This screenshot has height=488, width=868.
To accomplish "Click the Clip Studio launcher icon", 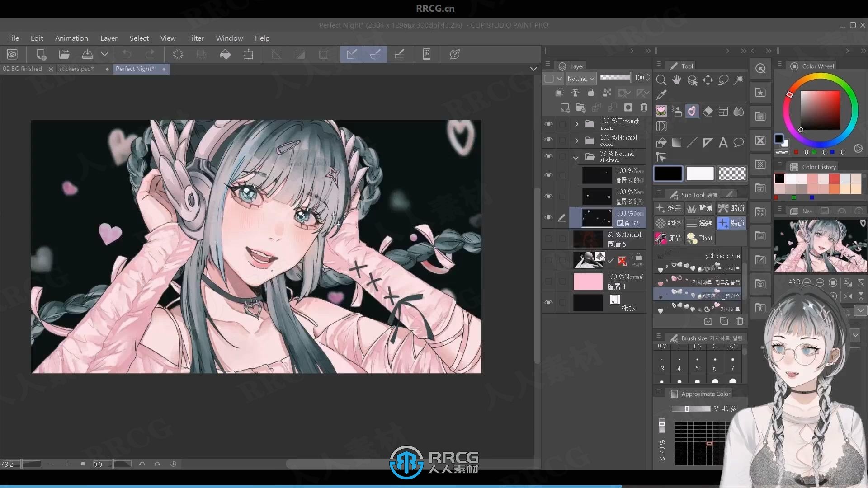I will (12, 54).
